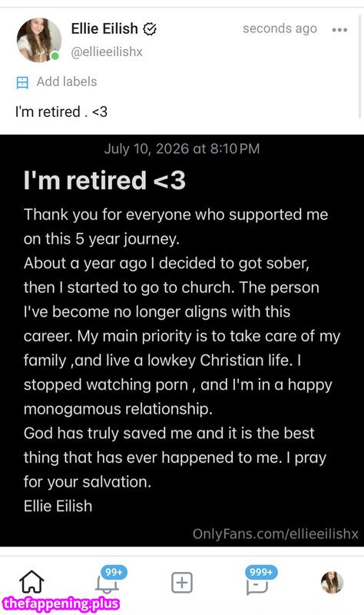Open the three-dots post options menu
Image resolution: width=364 pixels, height=615 pixels.
click(339, 30)
